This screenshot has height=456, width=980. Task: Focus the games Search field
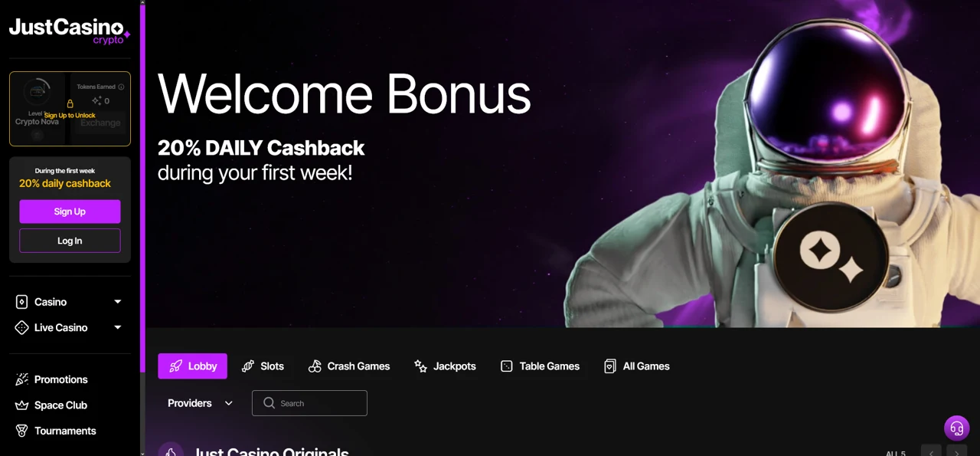(309, 403)
